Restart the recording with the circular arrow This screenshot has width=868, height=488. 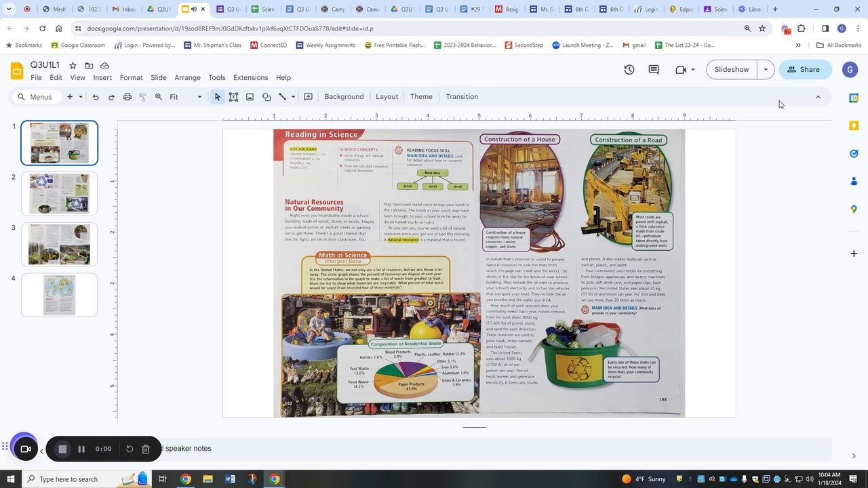pos(130,449)
